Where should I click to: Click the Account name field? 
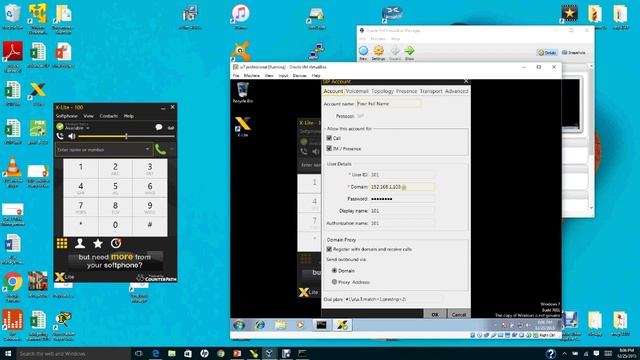(x=389, y=104)
